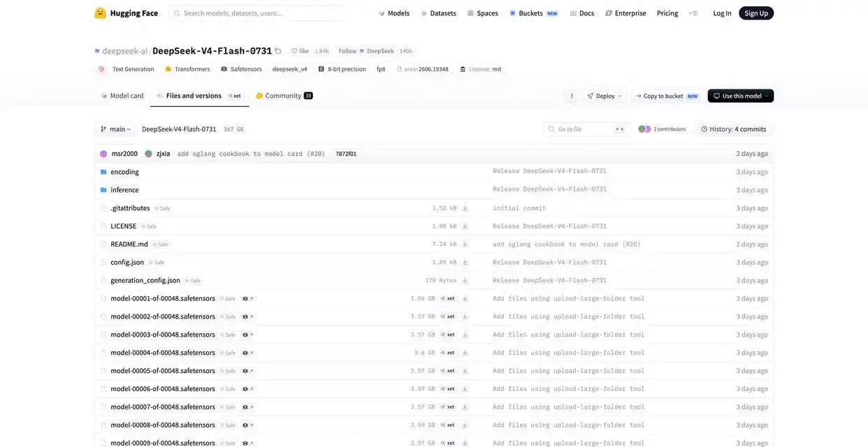The width and height of the screenshot is (868, 447).
Task: Open Docs in top navigation
Action: [x=582, y=13]
